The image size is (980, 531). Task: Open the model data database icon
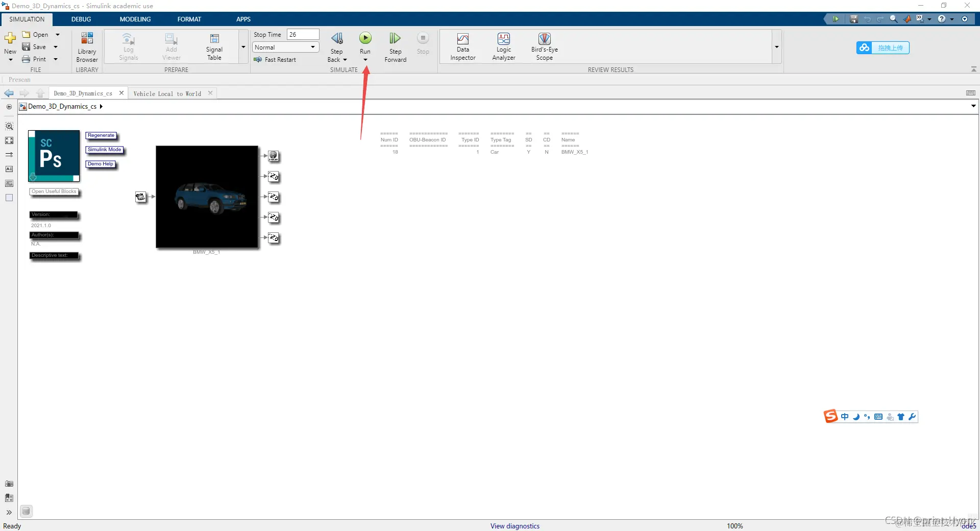pyautogui.click(x=26, y=511)
